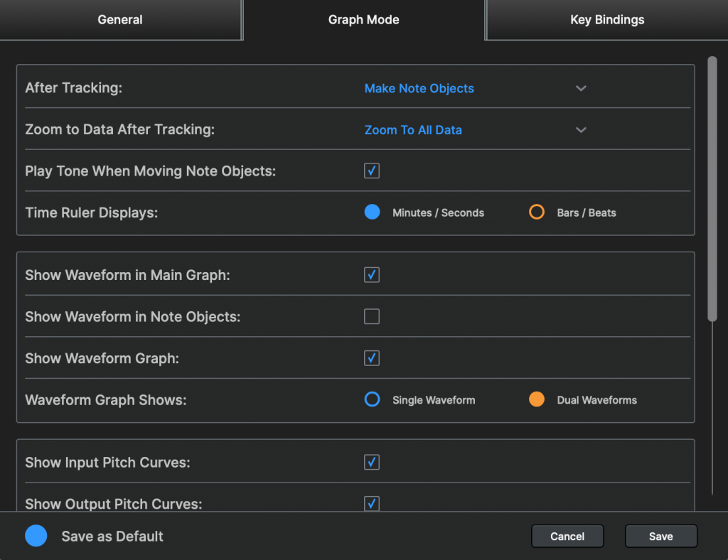Disable Show Input Pitch Curves
The height and width of the screenshot is (560, 728).
(371, 462)
